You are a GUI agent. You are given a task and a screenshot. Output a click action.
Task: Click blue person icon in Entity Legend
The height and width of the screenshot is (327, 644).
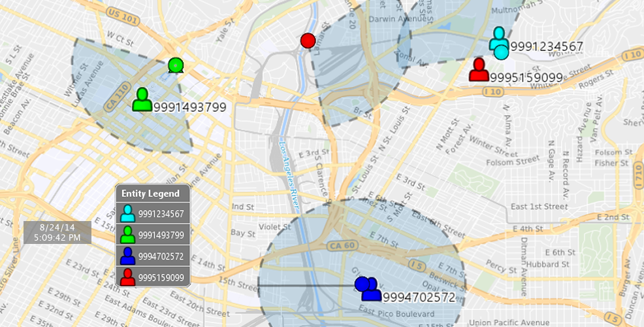(127, 256)
